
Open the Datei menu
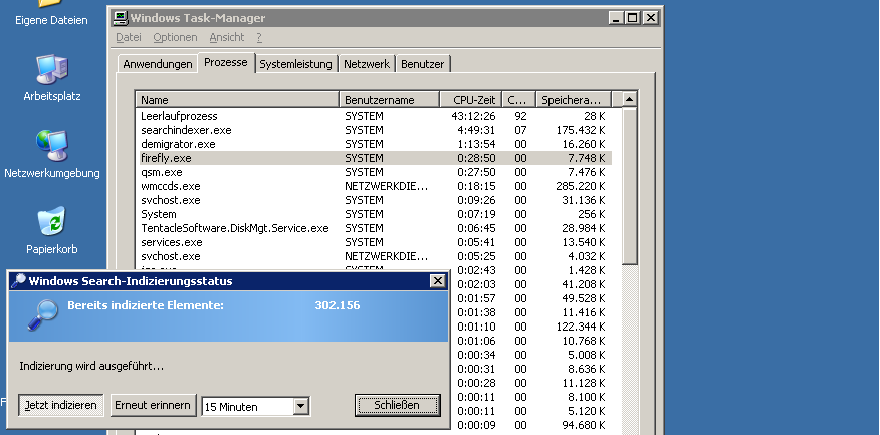click(129, 37)
